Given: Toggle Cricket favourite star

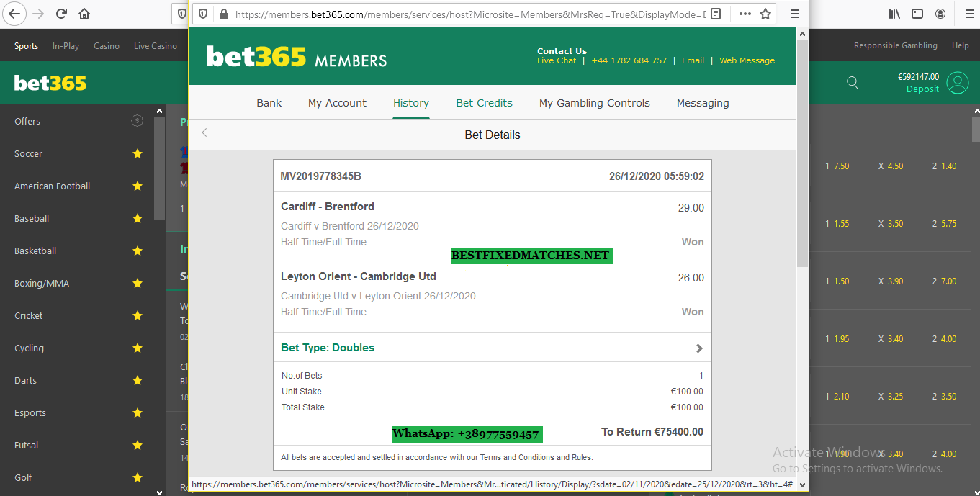Looking at the screenshot, I should coord(138,315).
